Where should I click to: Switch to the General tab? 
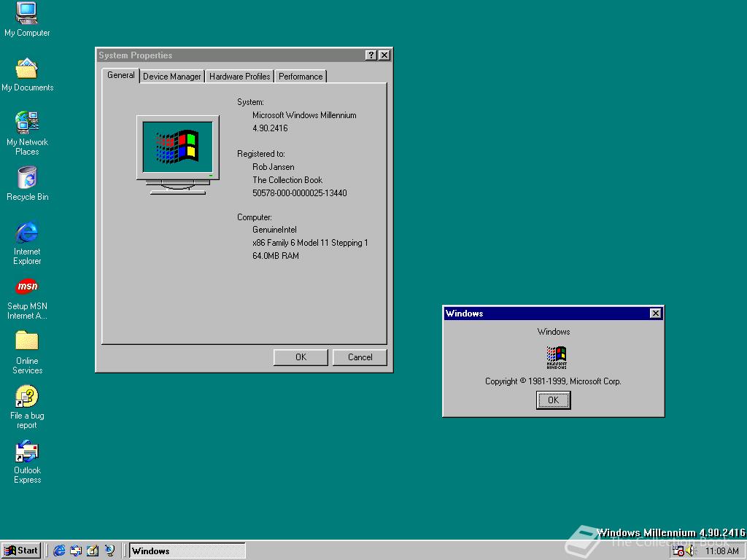click(x=120, y=75)
